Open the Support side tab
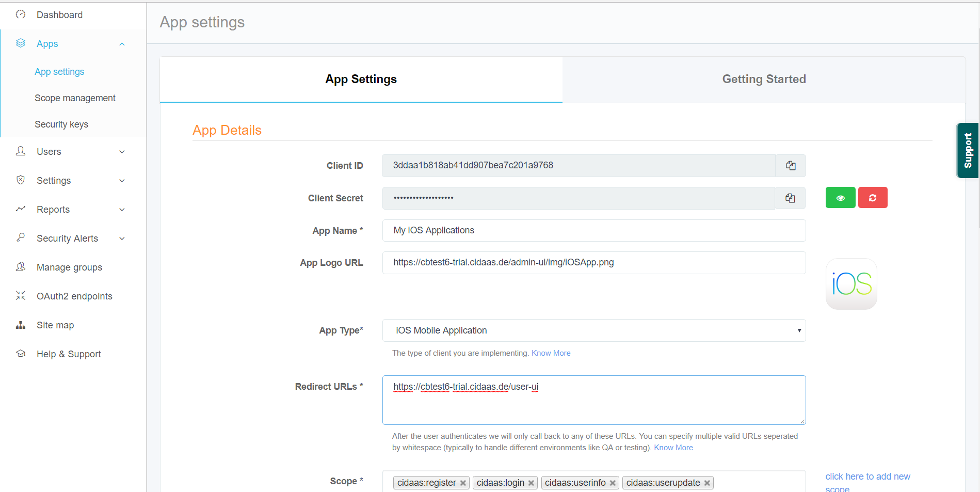Screen dimensions: 980x492 coord(968,150)
